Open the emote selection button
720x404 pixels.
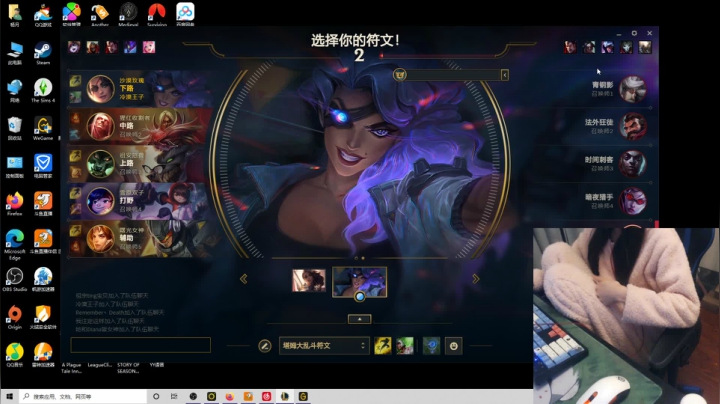[x=454, y=346]
